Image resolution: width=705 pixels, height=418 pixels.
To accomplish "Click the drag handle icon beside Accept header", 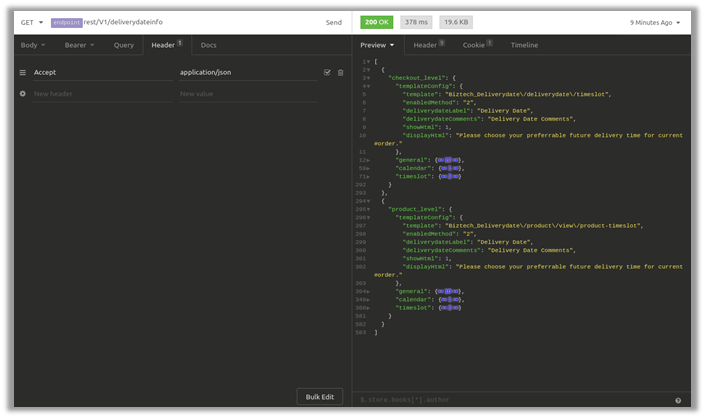I will point(22,73).
